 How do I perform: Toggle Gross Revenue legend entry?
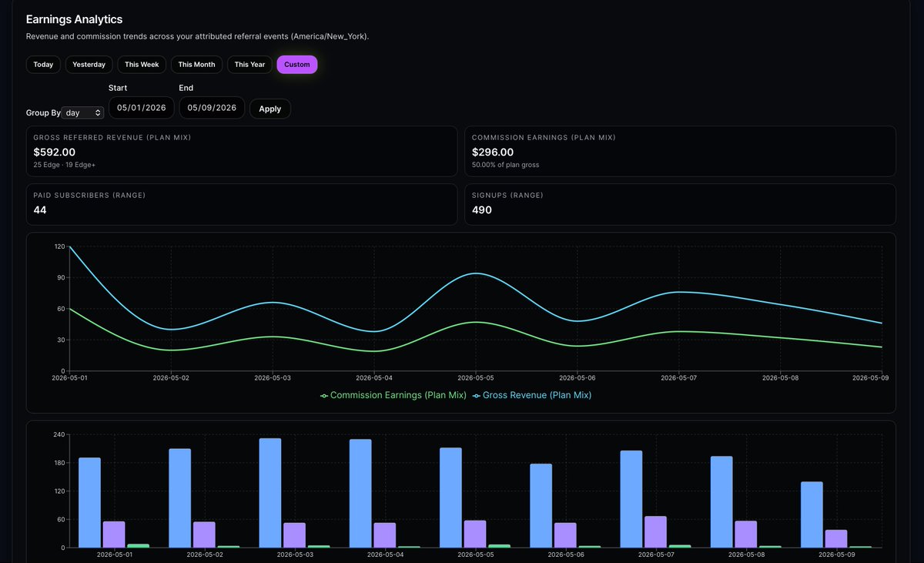(x=532, y=395)
